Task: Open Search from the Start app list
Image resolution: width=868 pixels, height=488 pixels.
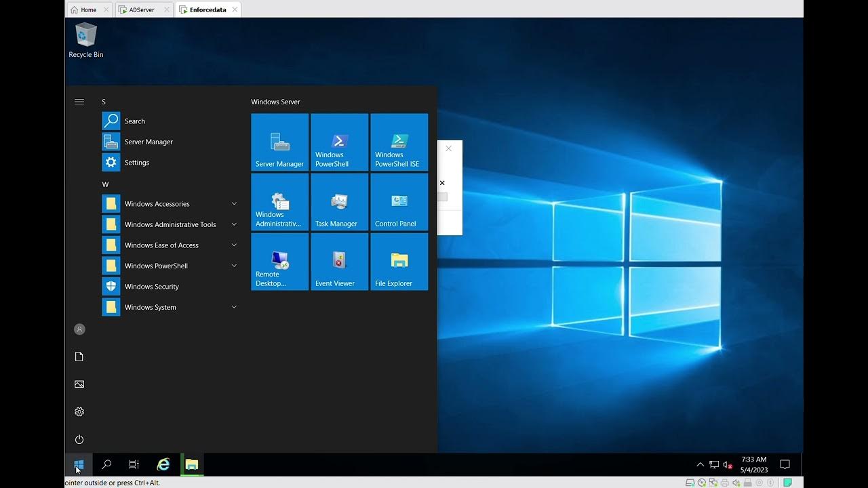Action: coord(170,121)
